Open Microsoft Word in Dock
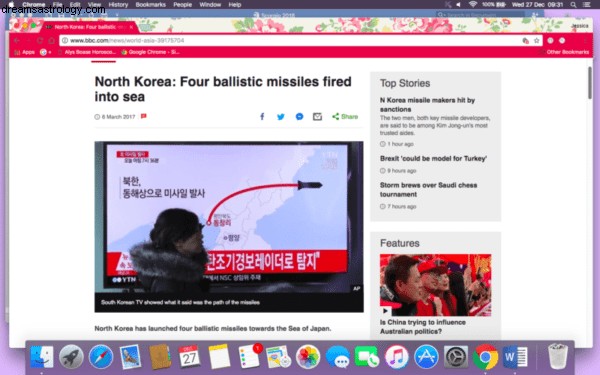This screenshot has height=375, width=600. (515, 357)
